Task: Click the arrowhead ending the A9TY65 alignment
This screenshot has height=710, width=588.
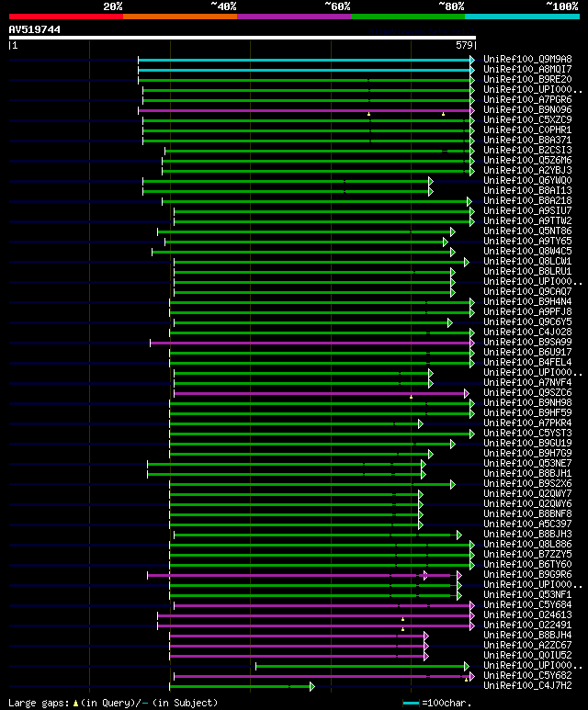Action: 446,242
